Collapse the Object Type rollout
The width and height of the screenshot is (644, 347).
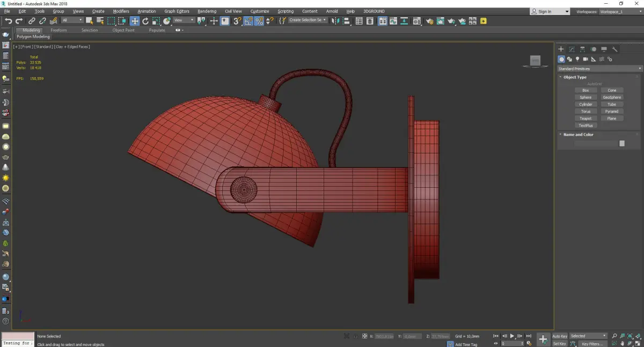tap(575, 77)
